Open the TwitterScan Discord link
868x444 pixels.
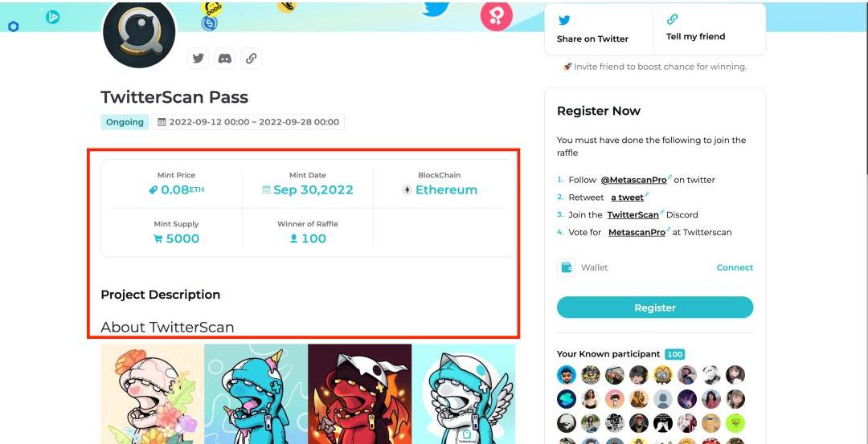(633, 214)
